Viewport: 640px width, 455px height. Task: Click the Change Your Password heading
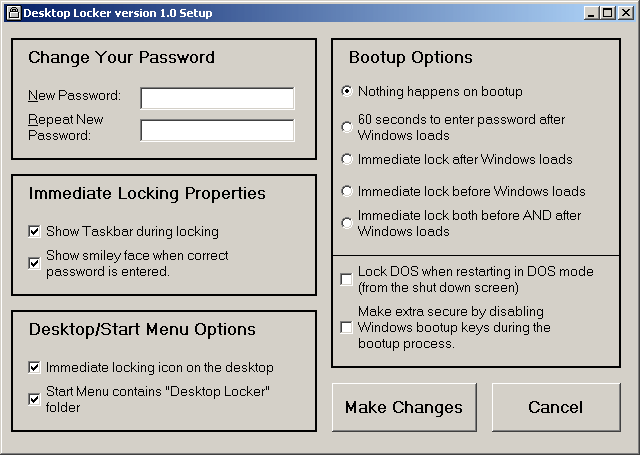pyautogui.click(x=121, y=58)
